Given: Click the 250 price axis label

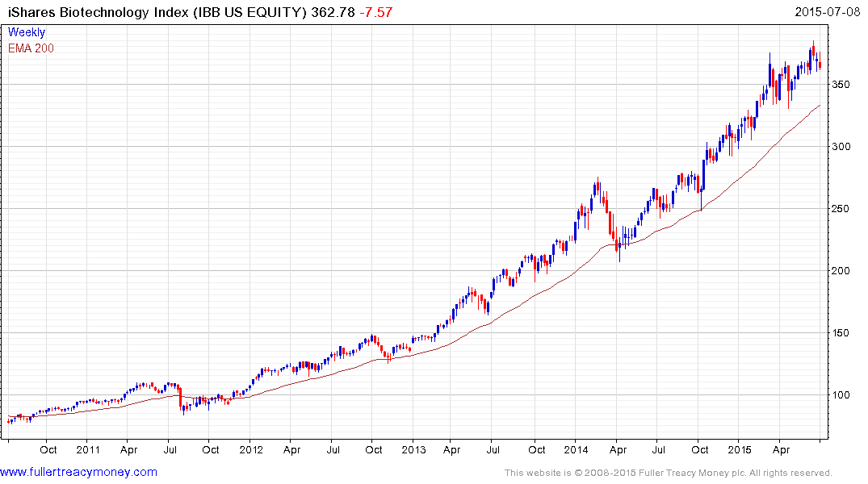Looking at the screenshot, I should [x=841, y=209].
